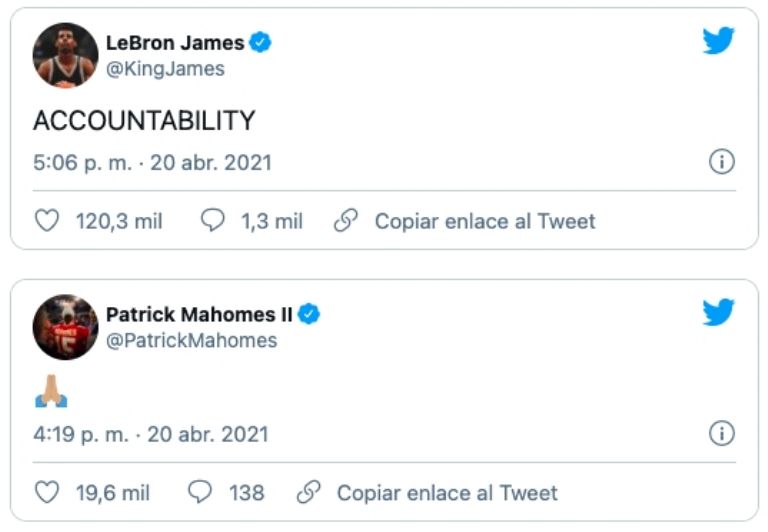Click the @KingJames handle
Image resolution: width=768 pixels, height=532 pixels.
pos(165,69)
